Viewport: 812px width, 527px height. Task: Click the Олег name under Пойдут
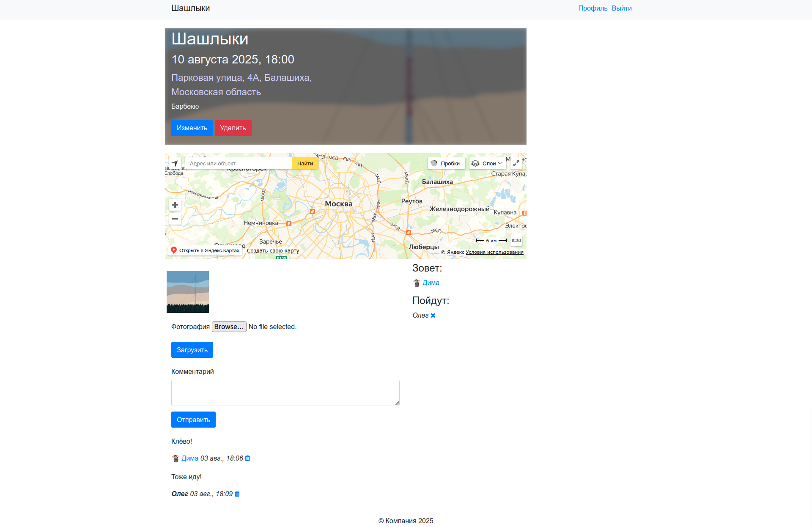(421, 316)
